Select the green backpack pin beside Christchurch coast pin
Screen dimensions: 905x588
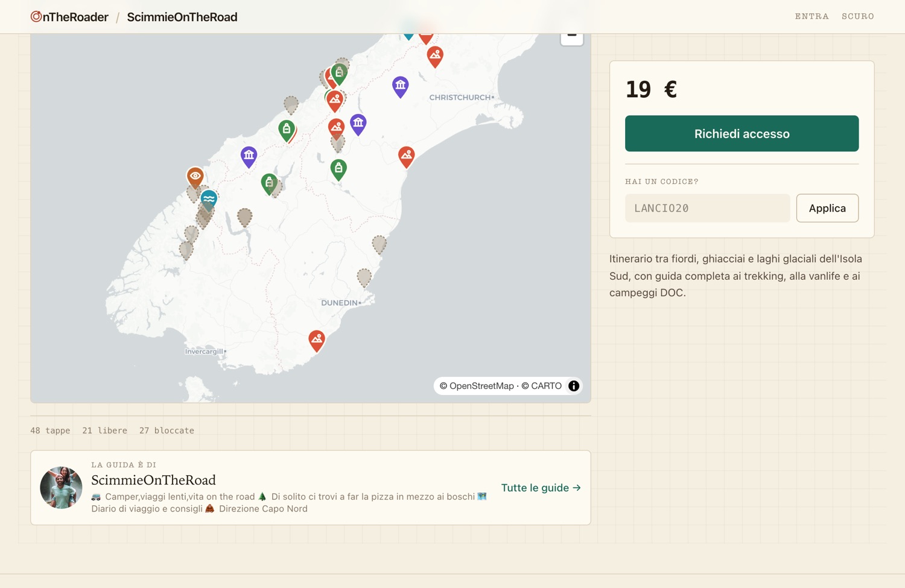coord(338,169)
